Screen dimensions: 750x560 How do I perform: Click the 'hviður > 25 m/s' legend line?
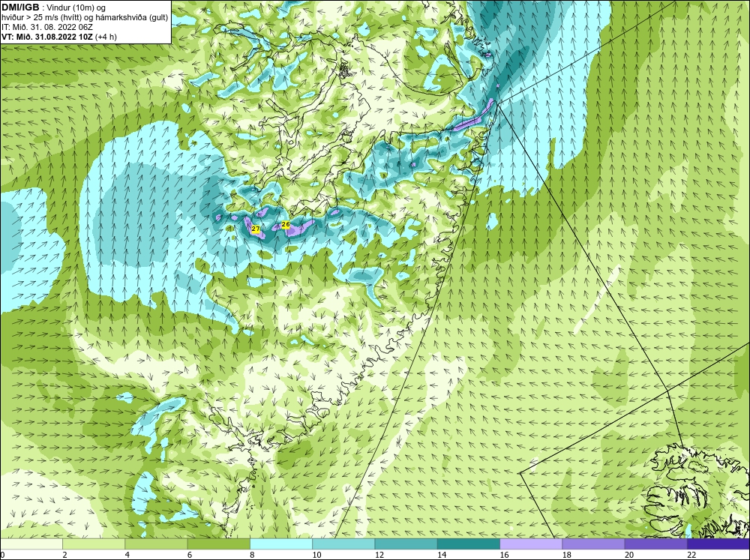[x=85, y=18]
